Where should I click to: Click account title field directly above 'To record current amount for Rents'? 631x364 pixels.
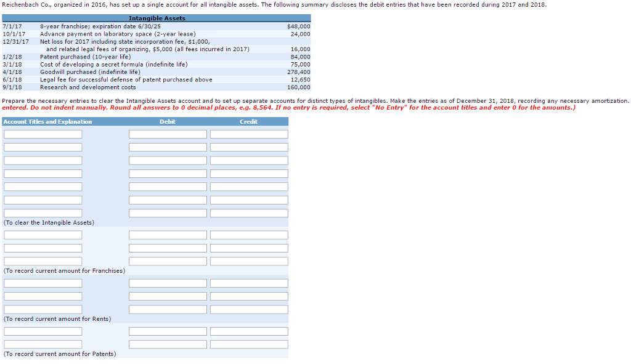click(43, 309)
